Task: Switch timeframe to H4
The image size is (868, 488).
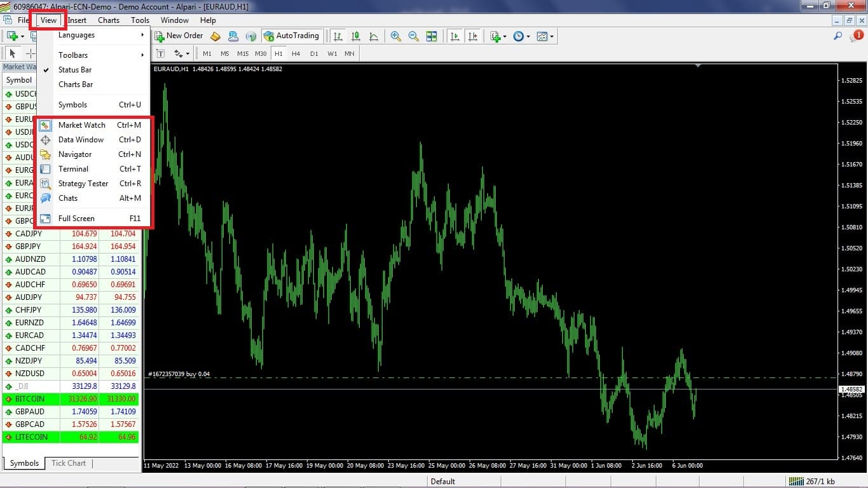Action: 296,54
